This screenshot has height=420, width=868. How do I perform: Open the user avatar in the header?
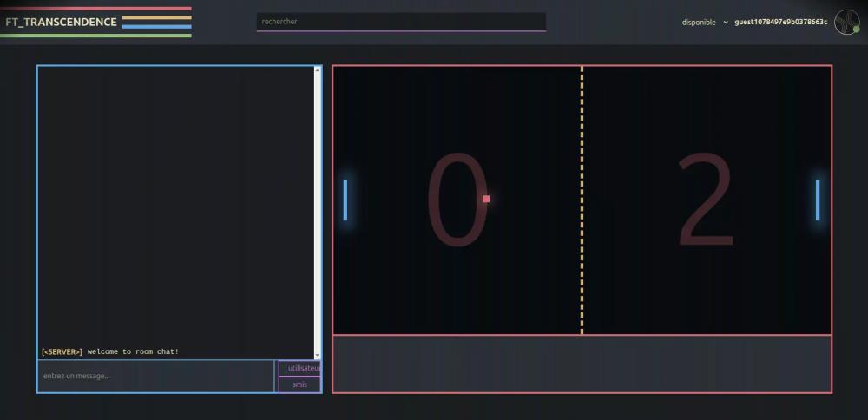[x=845, y=23]
